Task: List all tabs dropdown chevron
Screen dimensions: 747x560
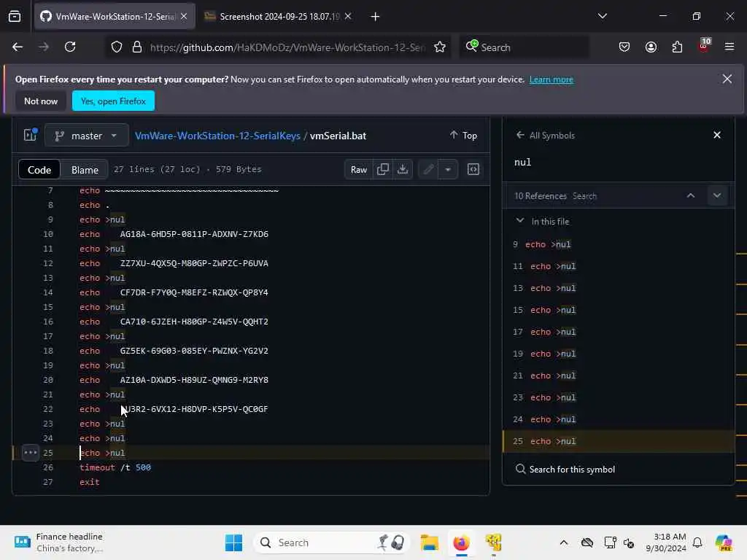Action: (602, 17)
